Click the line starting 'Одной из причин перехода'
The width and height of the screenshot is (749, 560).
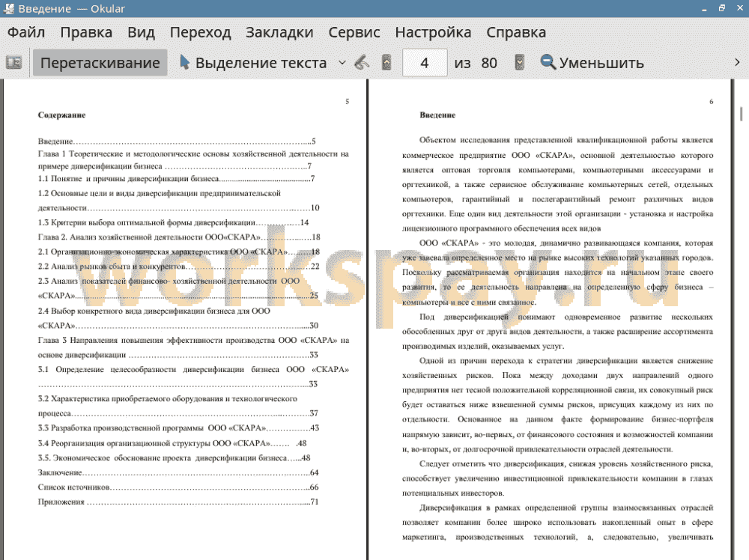coord(566,361)
